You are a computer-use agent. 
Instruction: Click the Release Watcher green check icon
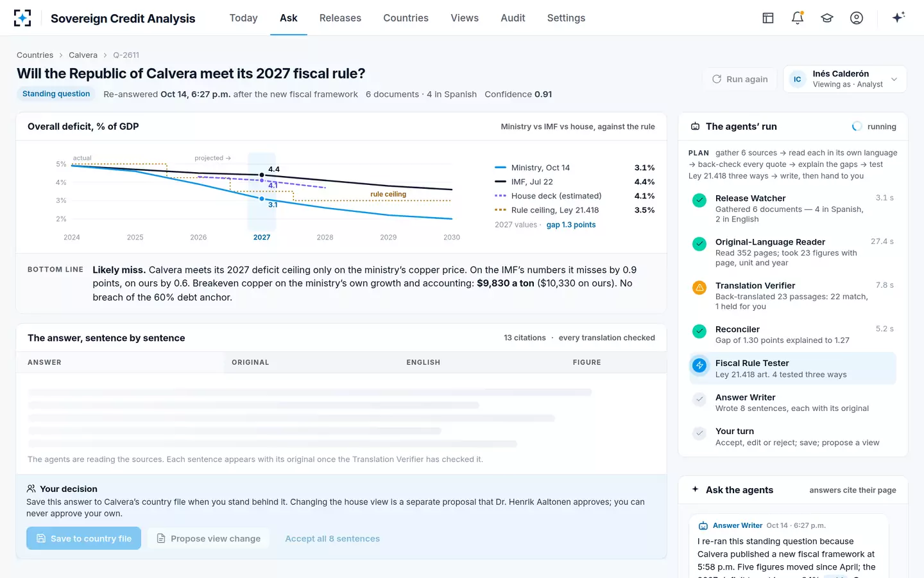pyautogui.click(x=699, y=200)
